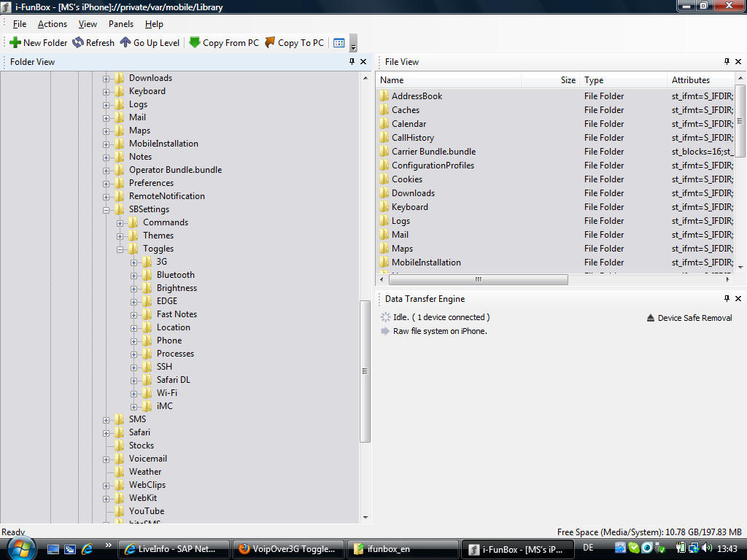Collapse the SBSettings tree node
Image resolution: width=747 pixels, height=560 pixels.
(x=107, y=209)
